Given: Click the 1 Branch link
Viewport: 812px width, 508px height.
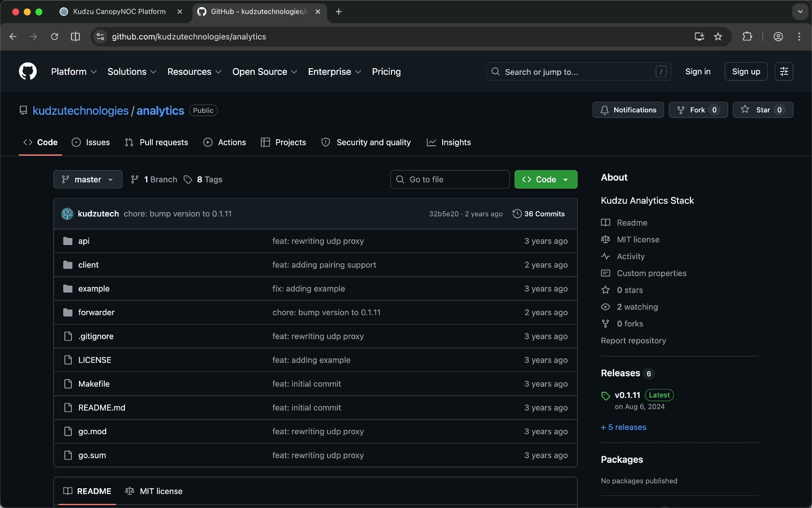Looking at the screenshot, I should 154,179.
